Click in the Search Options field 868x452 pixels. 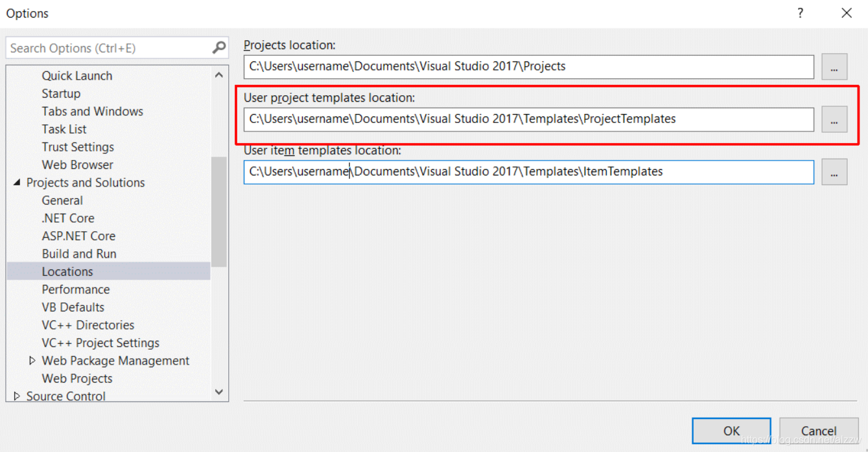(107, 48)
